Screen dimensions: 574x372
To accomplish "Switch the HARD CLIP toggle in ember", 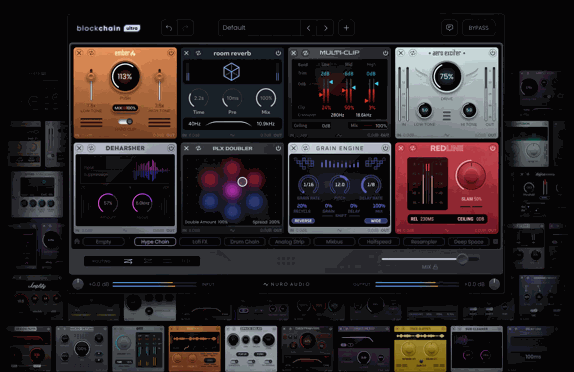I will 125,122.
